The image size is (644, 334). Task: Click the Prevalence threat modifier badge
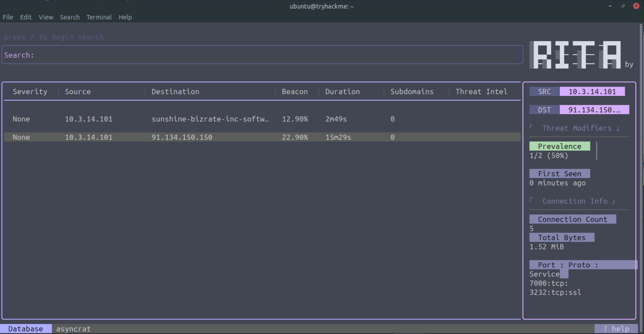(x=560, y=146)
